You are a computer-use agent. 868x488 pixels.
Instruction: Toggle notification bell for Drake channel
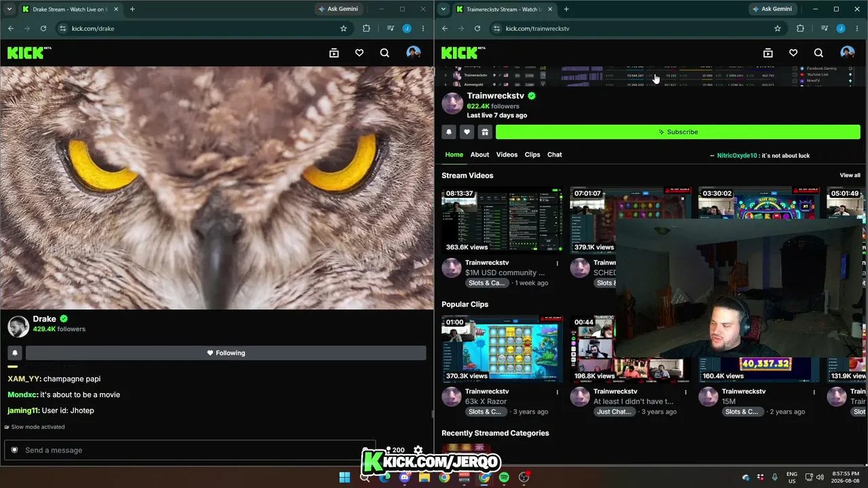click(15, 353)
